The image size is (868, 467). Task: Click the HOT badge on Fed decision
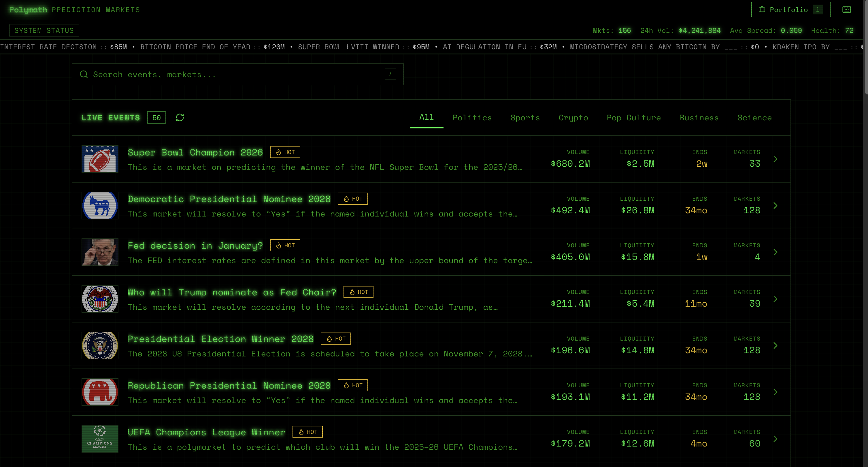click(x=285, y=246)
